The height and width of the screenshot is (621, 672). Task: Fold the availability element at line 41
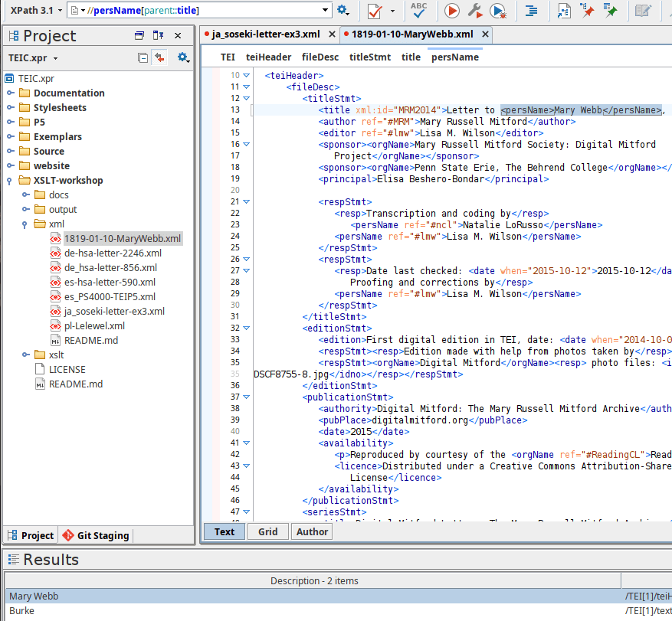247,443
